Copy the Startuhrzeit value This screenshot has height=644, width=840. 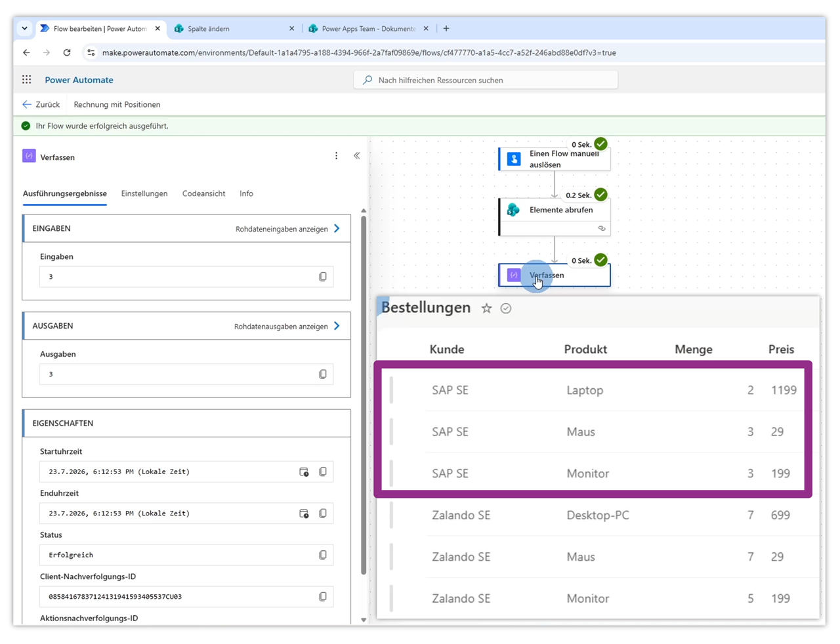pos(323,472)
